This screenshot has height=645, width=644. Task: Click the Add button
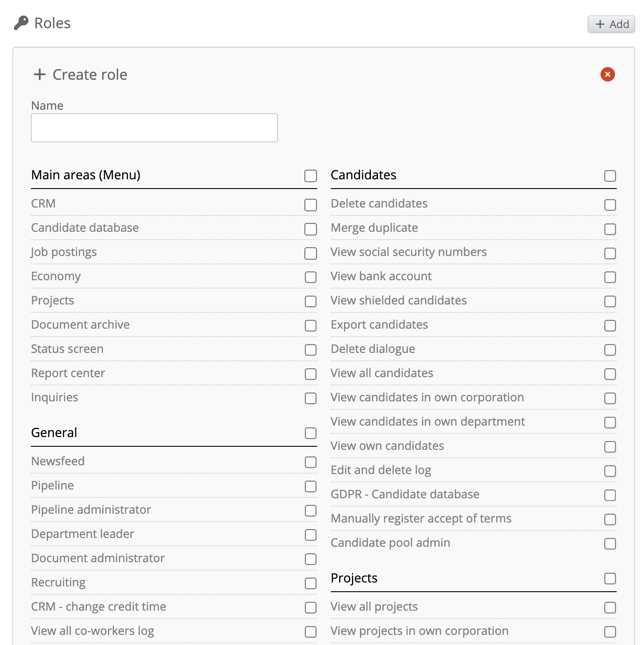611,24
